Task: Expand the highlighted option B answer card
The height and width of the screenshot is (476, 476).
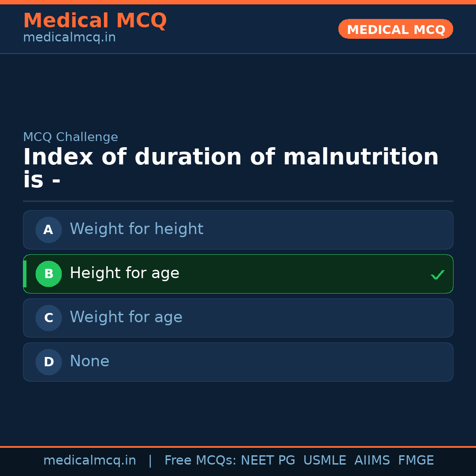Action: [x=238, y=274]
